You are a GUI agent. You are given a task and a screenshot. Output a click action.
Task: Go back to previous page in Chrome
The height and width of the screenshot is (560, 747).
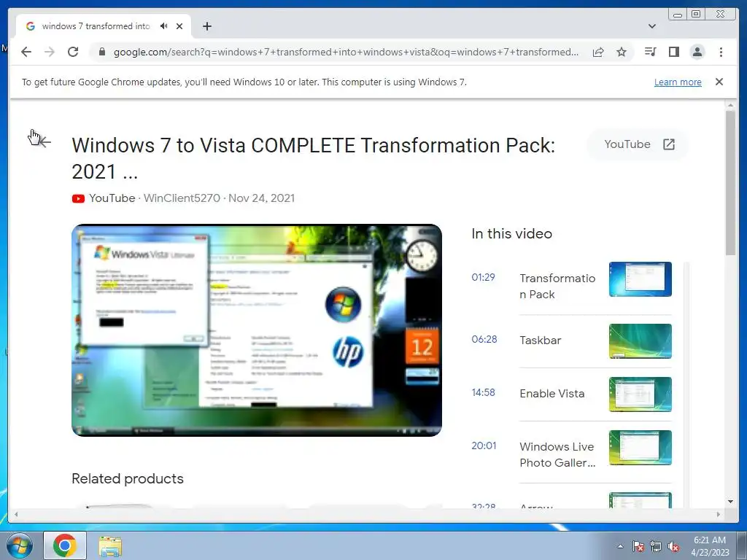coord(26,52)
